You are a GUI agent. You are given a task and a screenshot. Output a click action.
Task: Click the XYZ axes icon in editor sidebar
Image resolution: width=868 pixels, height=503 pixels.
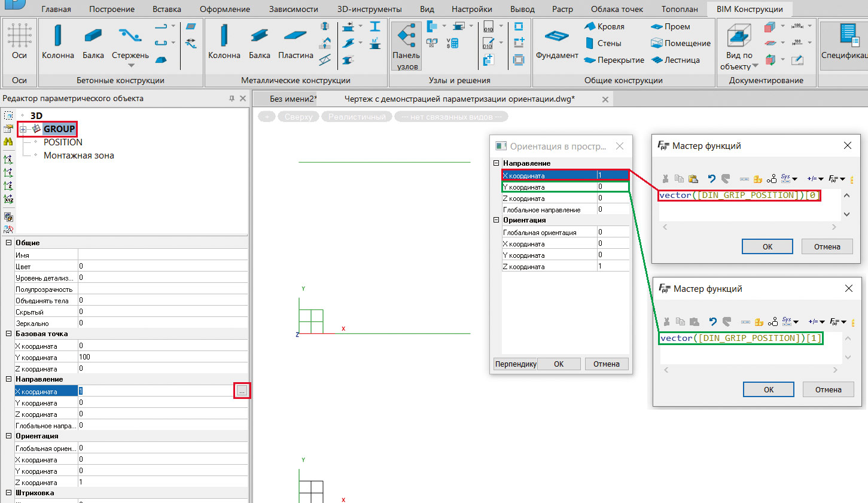click(x=8, y=199)
